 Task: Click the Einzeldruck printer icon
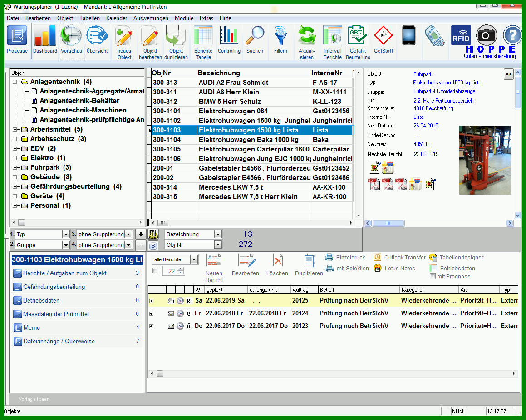pos(329,258)
